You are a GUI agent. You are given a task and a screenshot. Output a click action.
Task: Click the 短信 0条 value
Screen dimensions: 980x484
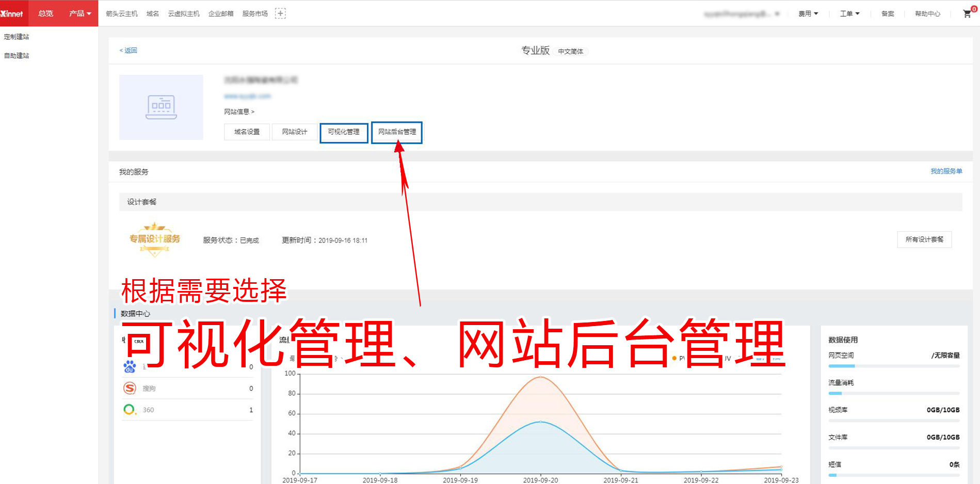pos(954,464)
